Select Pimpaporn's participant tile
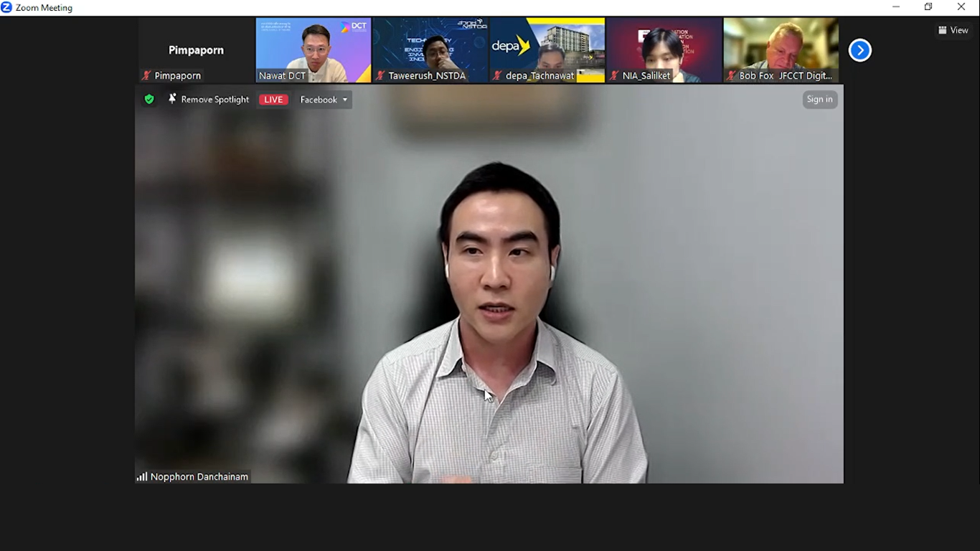The width and height of the screenshot is (980, 551). pyautogui.click(x=196, y=50)
